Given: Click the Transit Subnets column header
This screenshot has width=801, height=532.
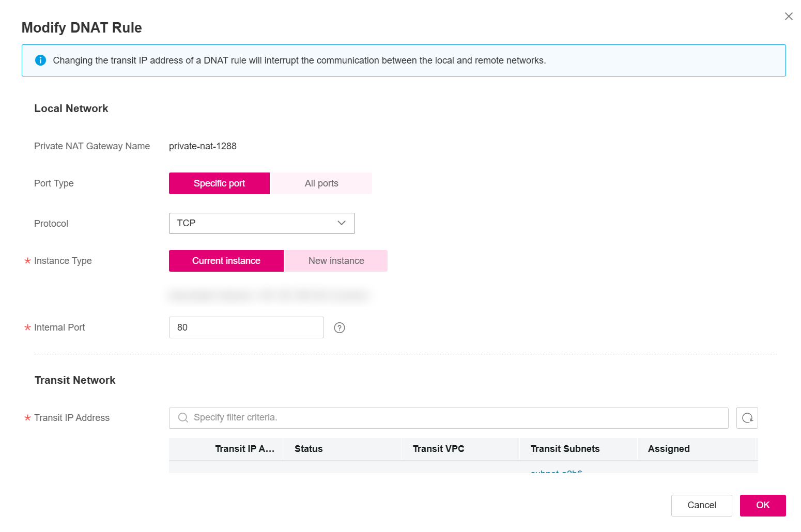Looking at the screenshot, I should [x=565, y=449].
